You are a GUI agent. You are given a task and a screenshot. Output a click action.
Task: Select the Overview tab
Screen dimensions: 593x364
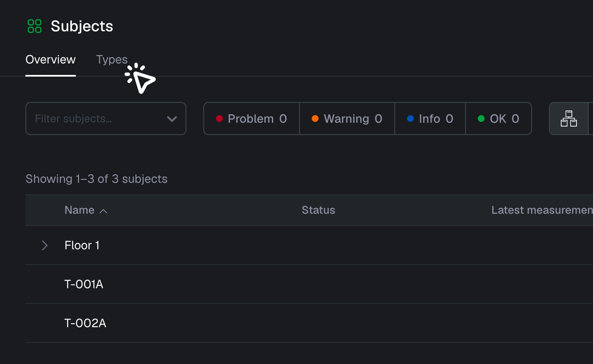pyautogui.click(x=50, y=60)
